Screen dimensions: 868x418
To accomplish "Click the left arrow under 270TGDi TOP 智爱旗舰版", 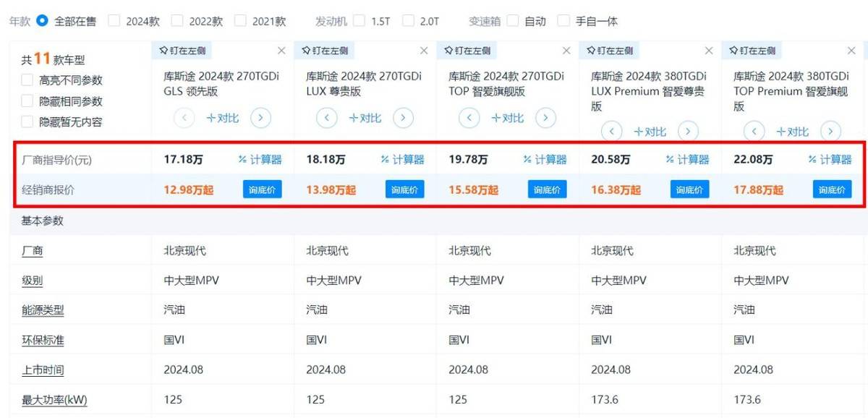I will pos(469,118).
